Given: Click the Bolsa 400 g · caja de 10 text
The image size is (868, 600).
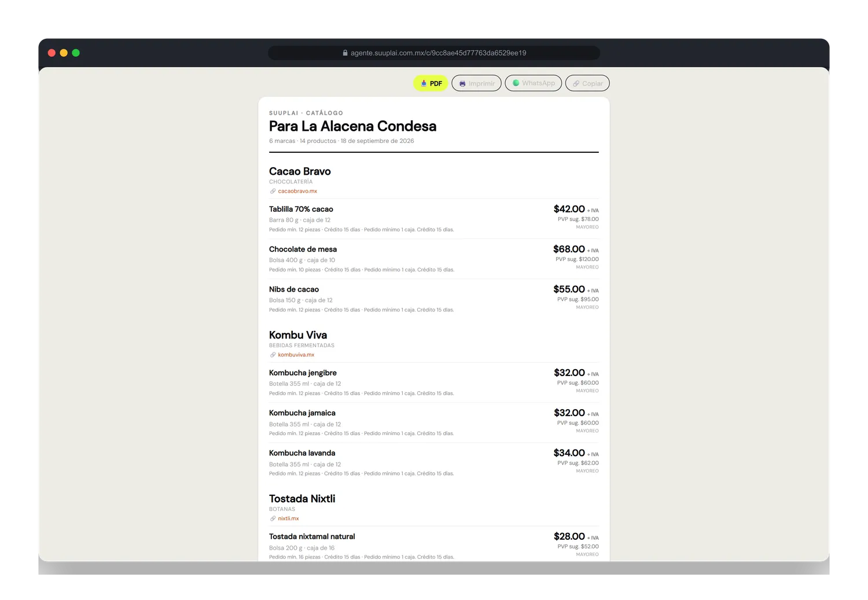Looking at the screenshot, I should click(302, 260).
